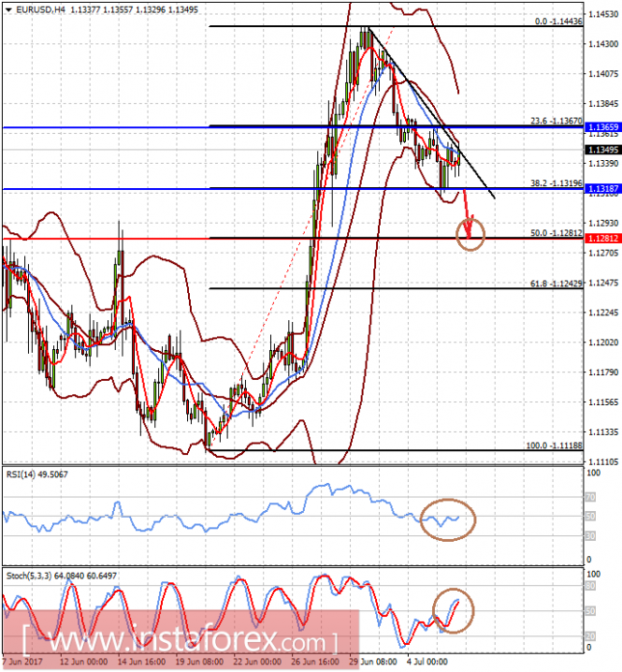Viewport: 622px width, 672px height.
Task: Click the 50.0 Fibonacci level label
Action: (556, 232)
